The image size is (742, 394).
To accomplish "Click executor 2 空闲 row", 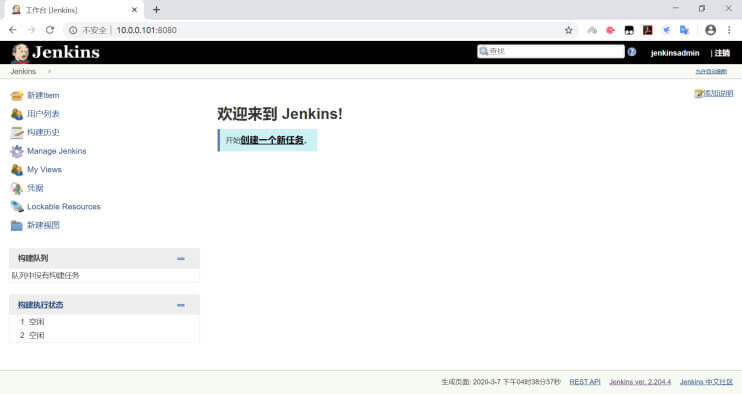I will pos(104,335).
